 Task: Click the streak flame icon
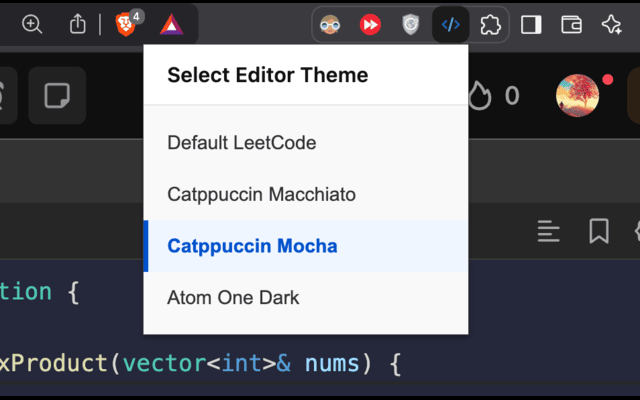(480, 96)
